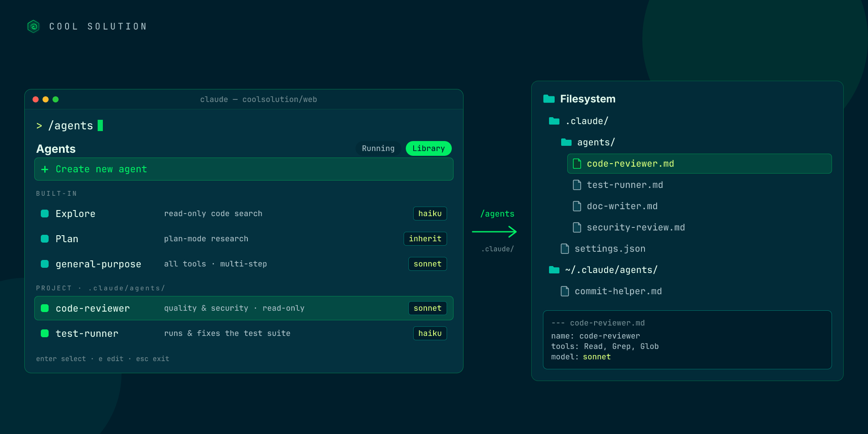Click the yellow minimize dot of terminal window
This screenshot has width=868, height=434.
coord(46,99)
